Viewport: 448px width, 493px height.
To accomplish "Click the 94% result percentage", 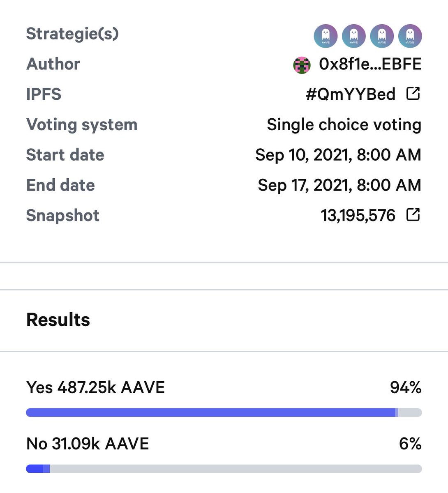I will tap(406, 387).
